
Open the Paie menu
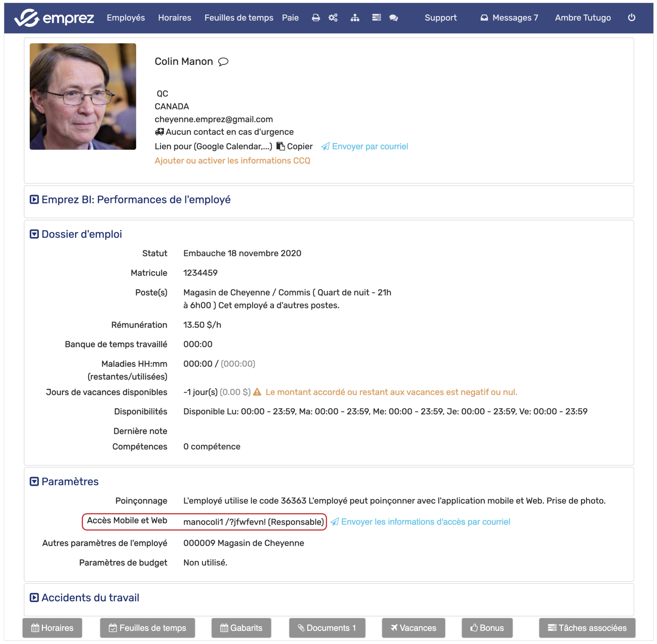point(290,18)
